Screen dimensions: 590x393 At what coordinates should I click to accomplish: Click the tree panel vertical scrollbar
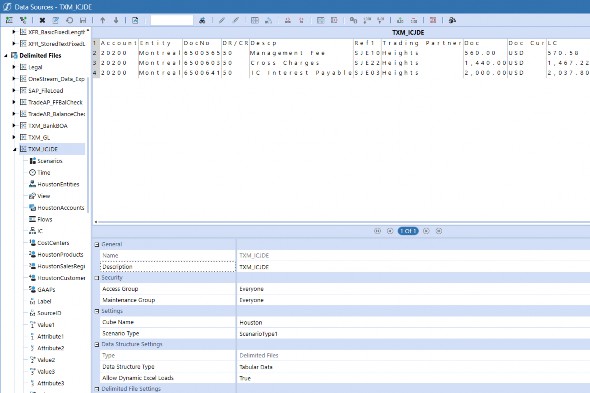tap(88, 145)
